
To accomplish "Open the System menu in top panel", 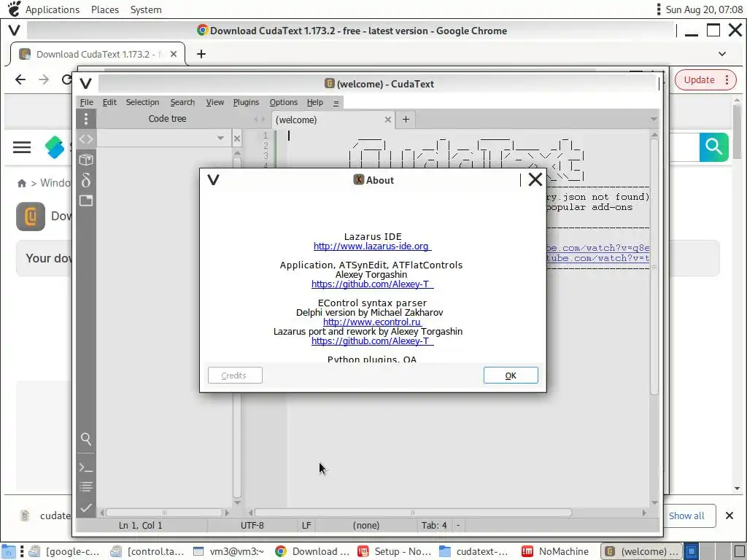I will point(146,9).
